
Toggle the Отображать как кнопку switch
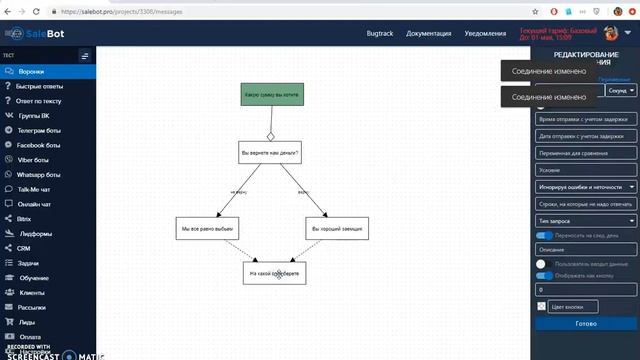544,276
